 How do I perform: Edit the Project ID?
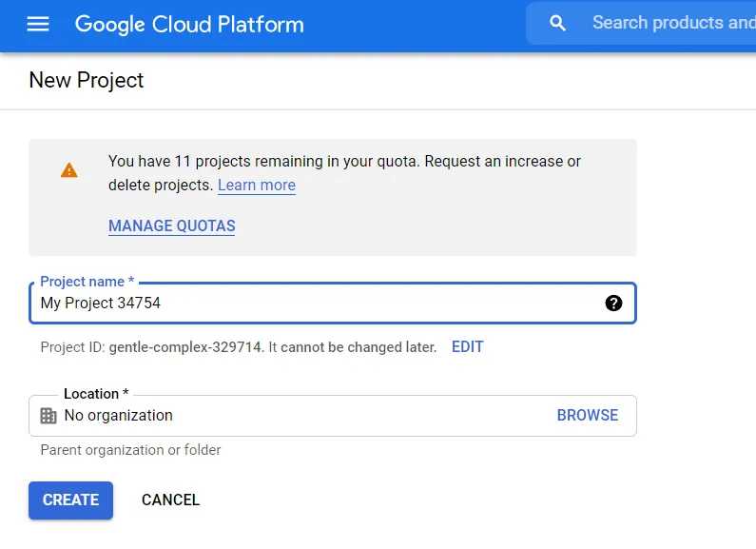click(x=467, y=347)
